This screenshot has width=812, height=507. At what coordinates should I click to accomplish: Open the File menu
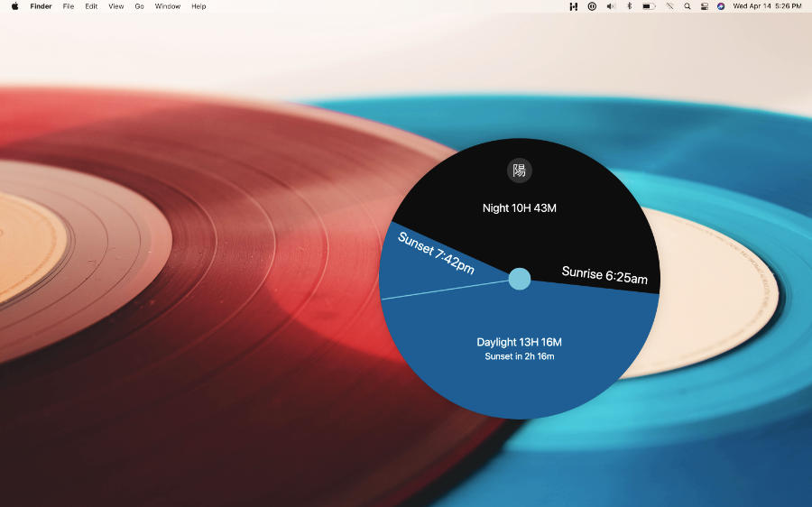[x=69, y=6]
